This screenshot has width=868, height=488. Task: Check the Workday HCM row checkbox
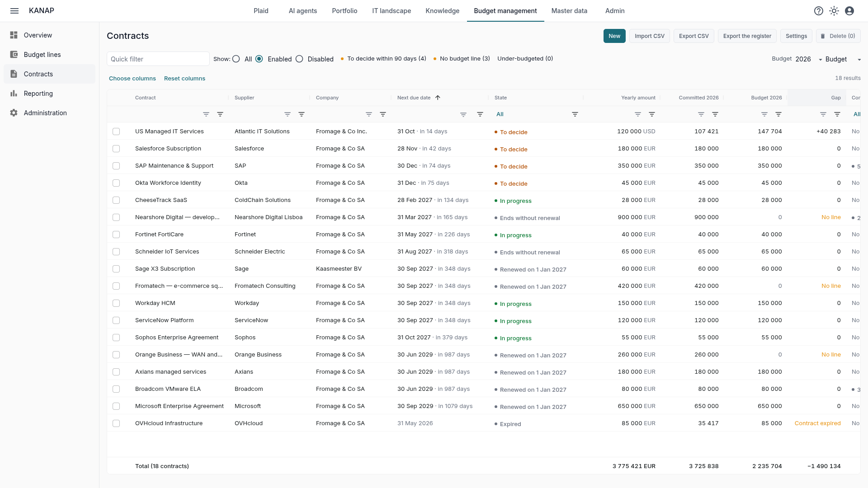(x=116, y=303)
